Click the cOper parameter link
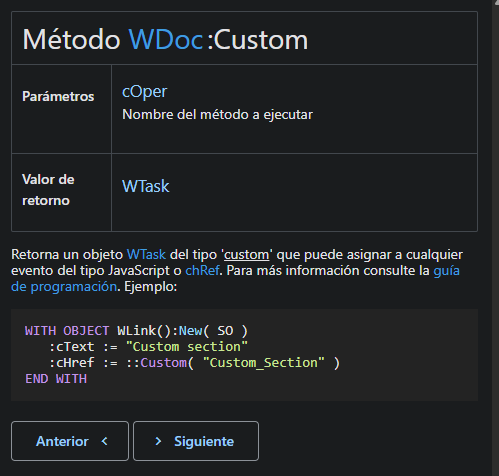This screenshot has height=476, width=499. pyautogui.click(x=144, y=92)
